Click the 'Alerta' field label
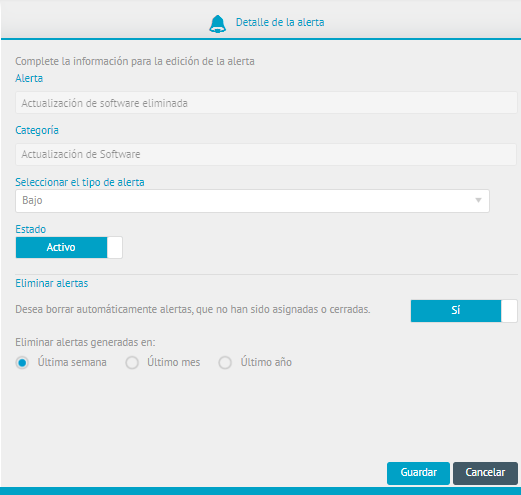 tap(29, 78)
